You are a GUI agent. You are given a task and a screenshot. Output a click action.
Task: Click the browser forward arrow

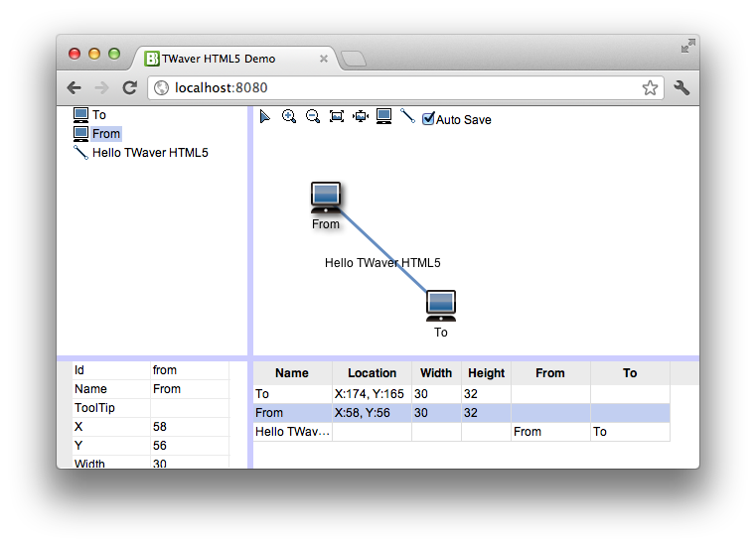pos(101,87)
